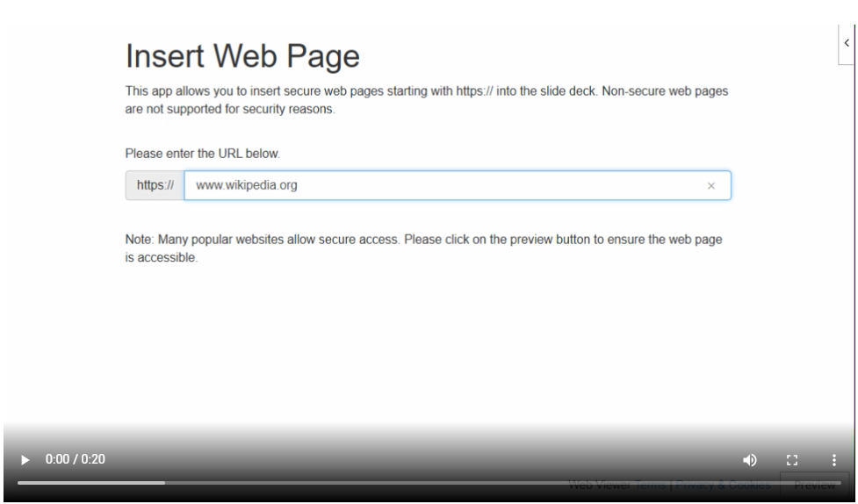The height and width of the screenshot is (504, 858).
Task: Click the 0:00 / 0:20 time display
Action: (x=75, y=459)
